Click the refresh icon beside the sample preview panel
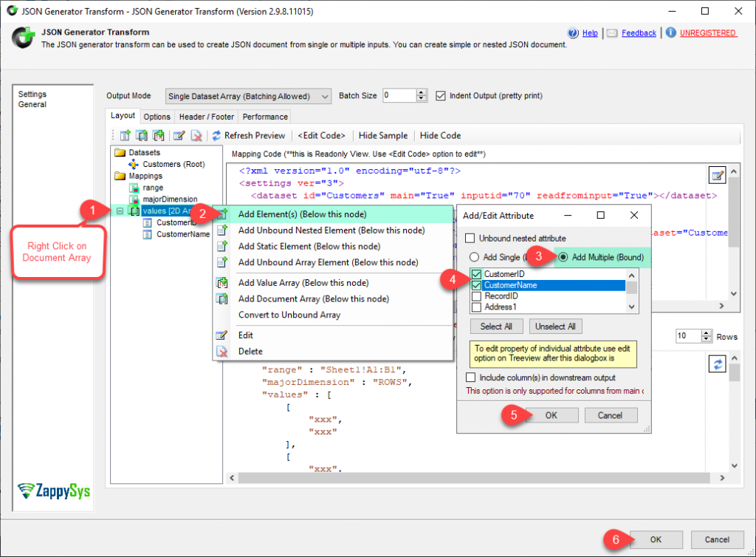The image size is (756, 557). (717, 363)
